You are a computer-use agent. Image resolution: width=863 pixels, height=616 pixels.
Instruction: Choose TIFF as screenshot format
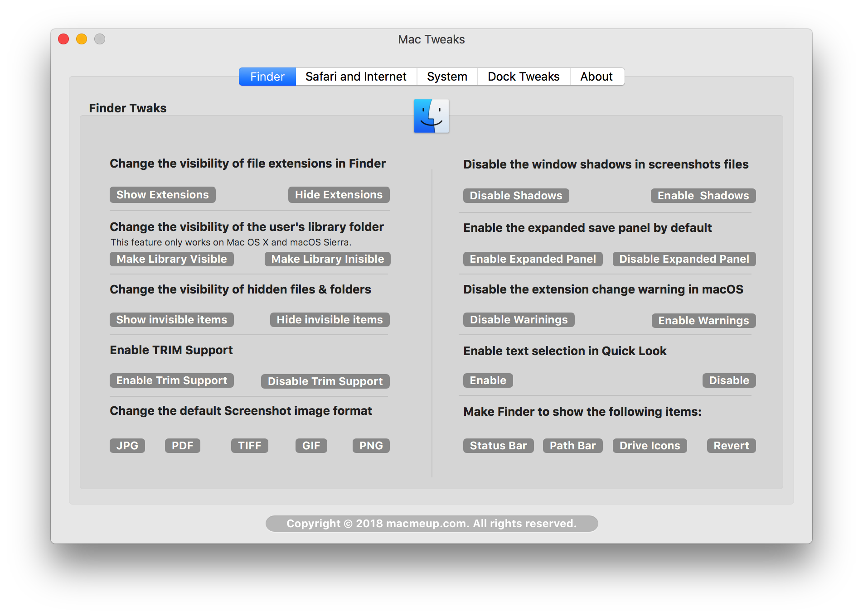[x=249, y=446]
